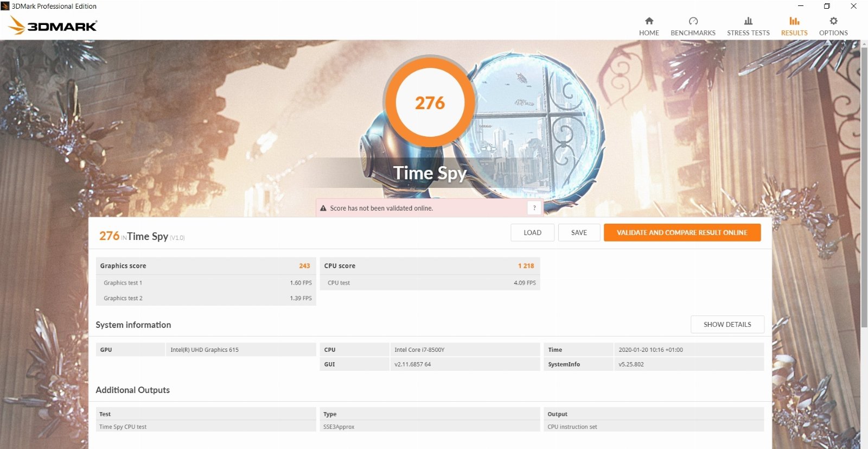
Task: Click the Graphics score value 243
Action: pyautogui.click(x=304, y=266)
